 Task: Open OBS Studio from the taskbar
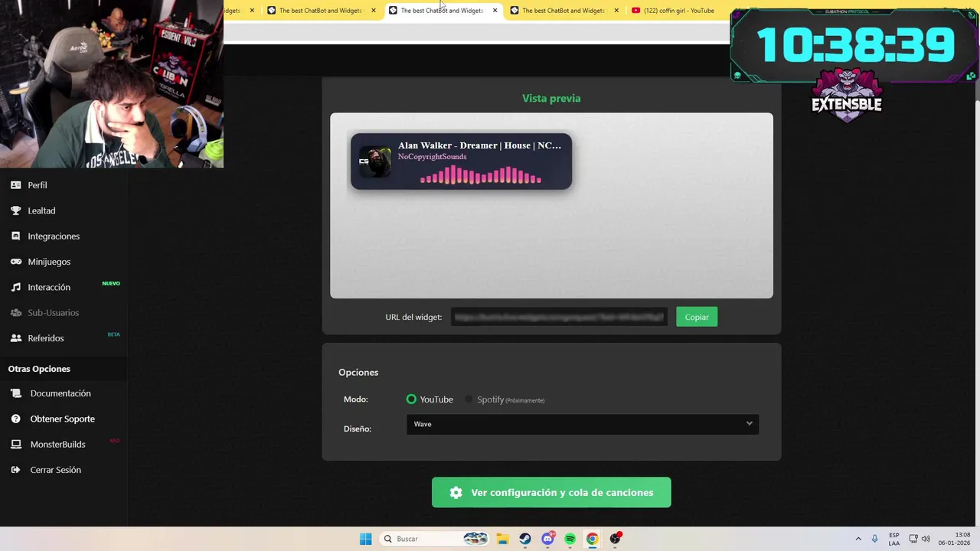pos(615,539)
